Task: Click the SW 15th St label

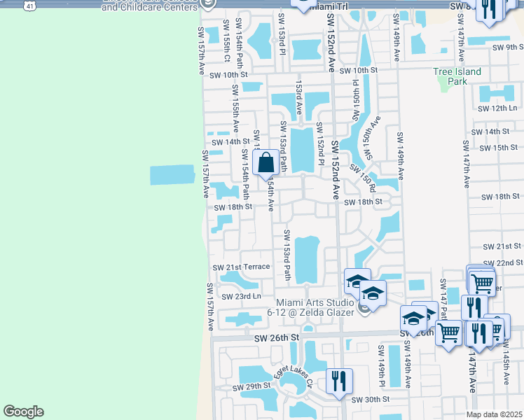Action: 498,148
